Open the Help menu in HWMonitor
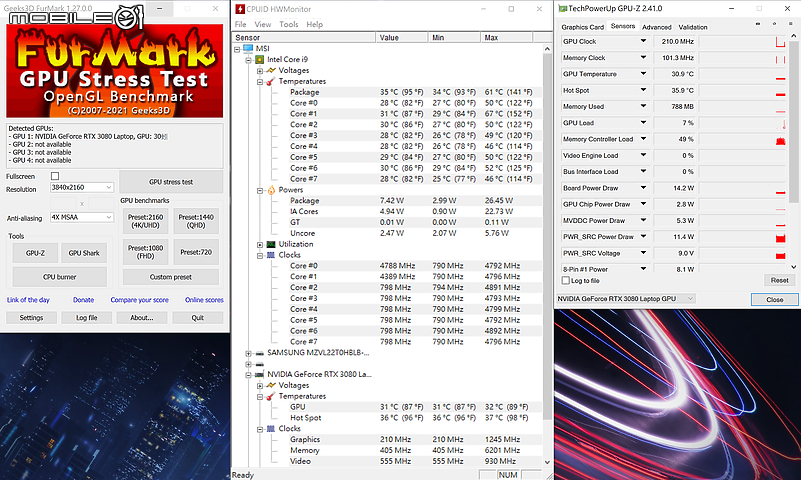This screenshot has height=480, width=801. click(x=315, y=25)
